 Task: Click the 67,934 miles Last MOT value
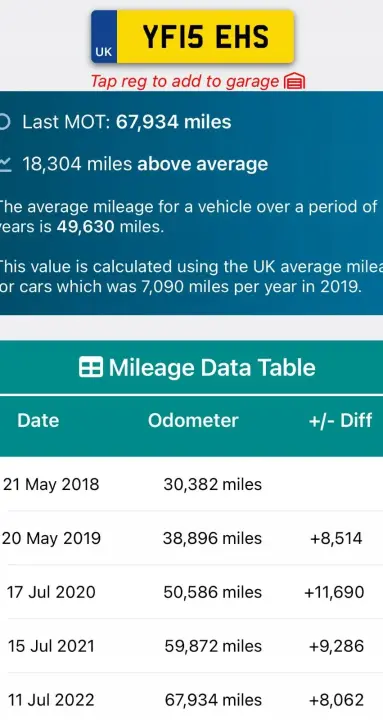pyautogui.click(x=173, y=122)
